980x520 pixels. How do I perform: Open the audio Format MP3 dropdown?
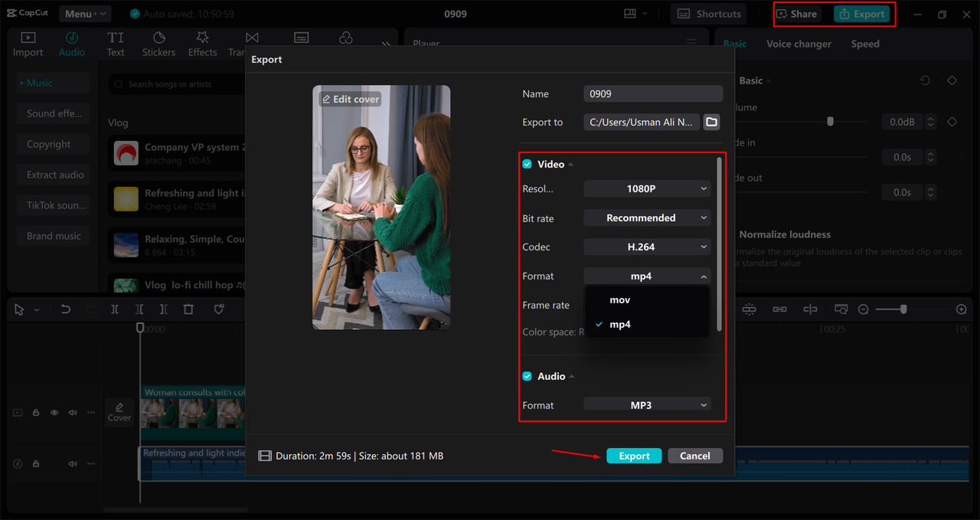coord(647,404)
